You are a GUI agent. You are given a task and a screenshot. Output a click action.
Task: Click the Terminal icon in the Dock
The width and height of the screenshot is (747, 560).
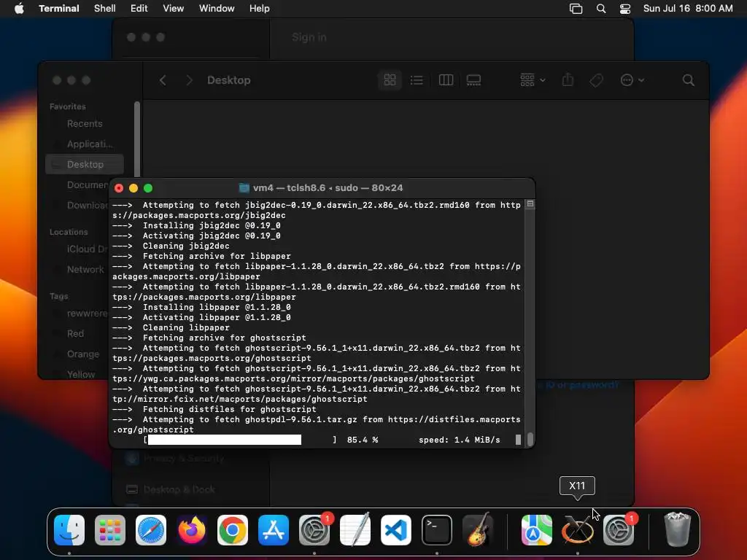[437, 530]
